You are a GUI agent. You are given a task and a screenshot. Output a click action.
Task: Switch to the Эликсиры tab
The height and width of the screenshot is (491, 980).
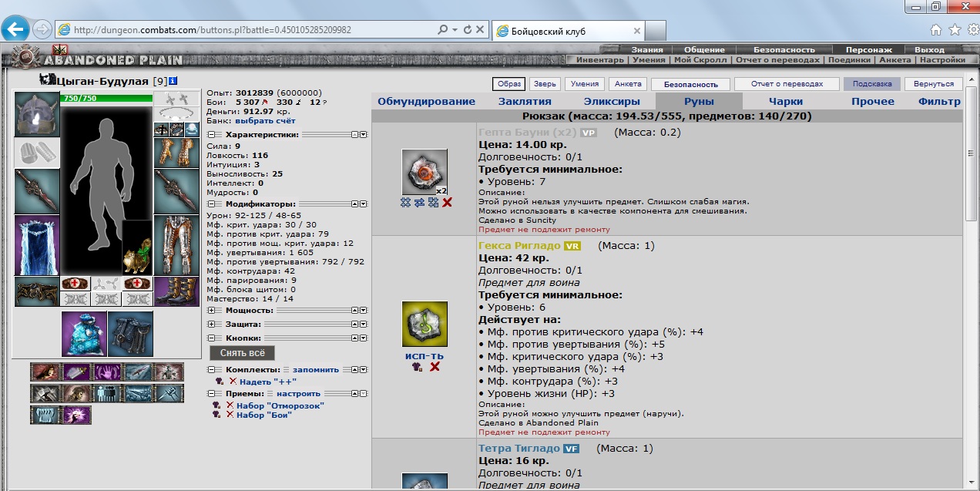[611, 102]
